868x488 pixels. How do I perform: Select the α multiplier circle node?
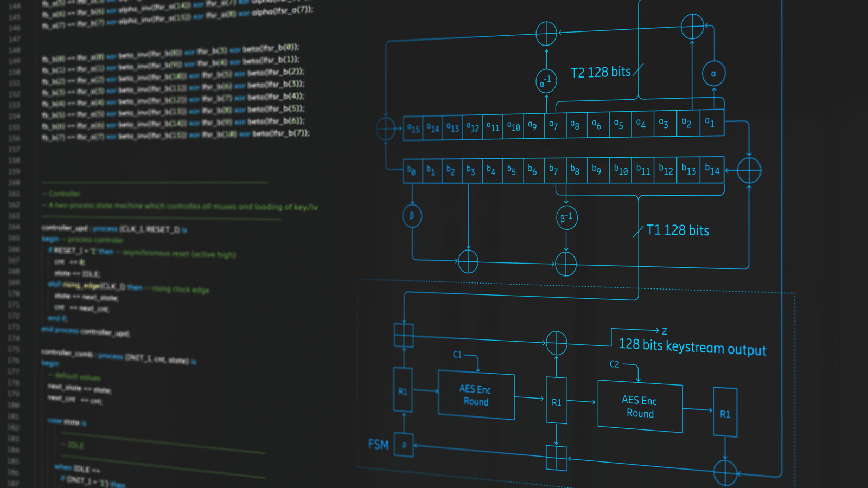tap(713, 72)
